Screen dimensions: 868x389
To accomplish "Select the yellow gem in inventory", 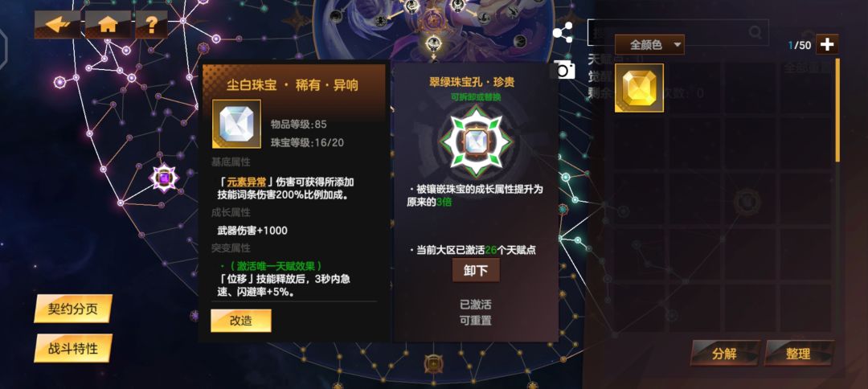I will (x=640, y=88).
